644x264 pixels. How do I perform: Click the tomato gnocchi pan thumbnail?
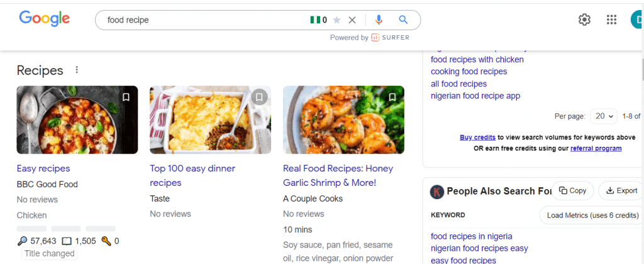tap(77, 120)
